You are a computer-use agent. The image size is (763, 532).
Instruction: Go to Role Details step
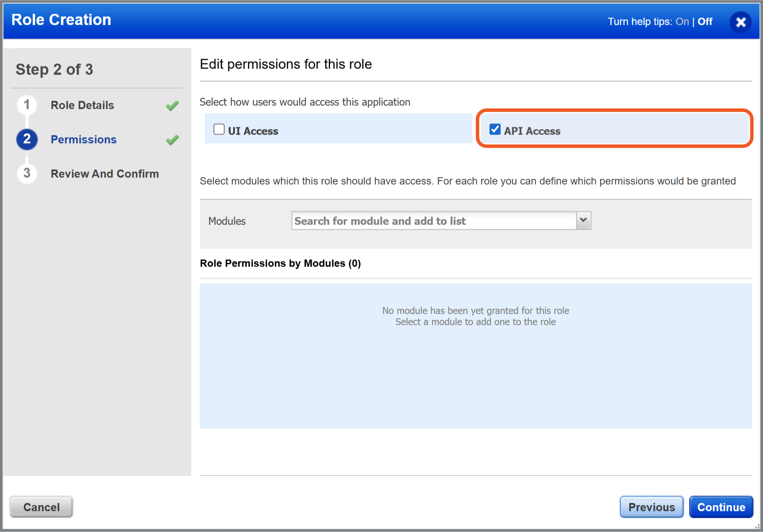[x=82, y=105]
